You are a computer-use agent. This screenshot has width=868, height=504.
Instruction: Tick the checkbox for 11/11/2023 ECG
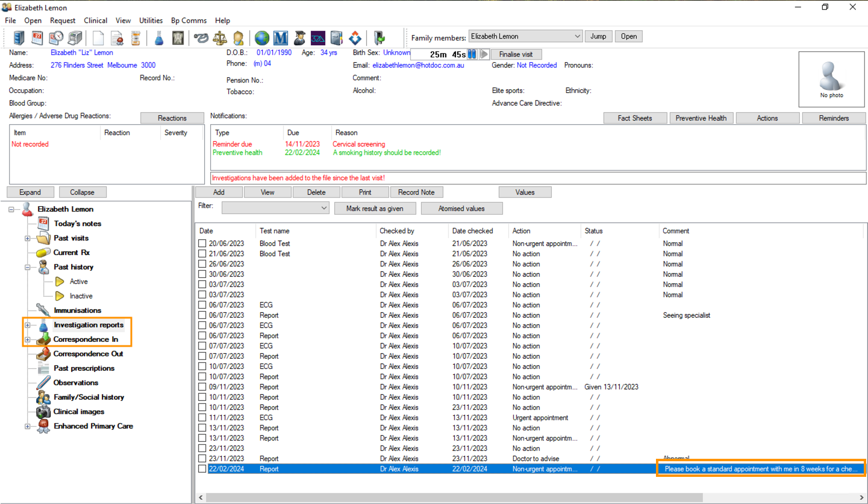point(202,418)
